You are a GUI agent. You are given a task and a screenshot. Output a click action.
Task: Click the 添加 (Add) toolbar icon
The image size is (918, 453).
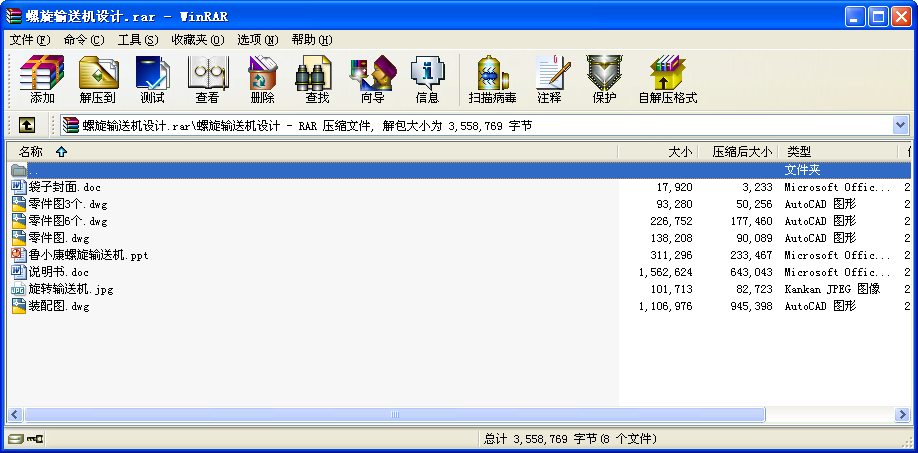point(42,79)
